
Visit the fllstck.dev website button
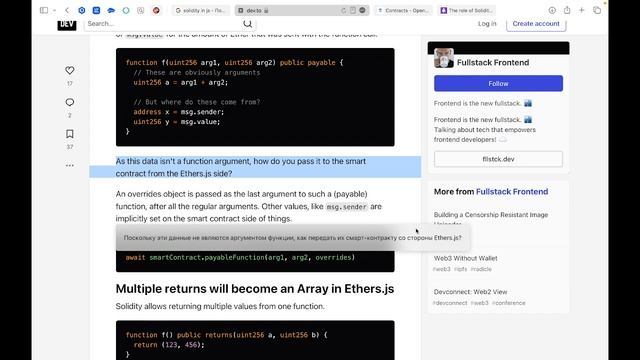point(498,159)
